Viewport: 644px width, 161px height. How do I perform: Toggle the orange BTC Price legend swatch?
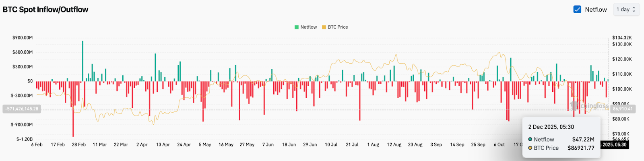point(324,27)
